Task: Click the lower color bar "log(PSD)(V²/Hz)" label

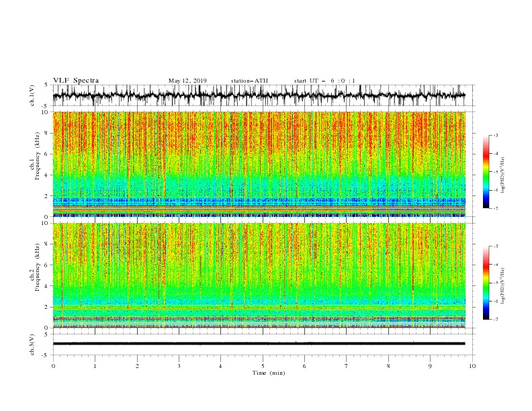Action: tap(503, 286)
